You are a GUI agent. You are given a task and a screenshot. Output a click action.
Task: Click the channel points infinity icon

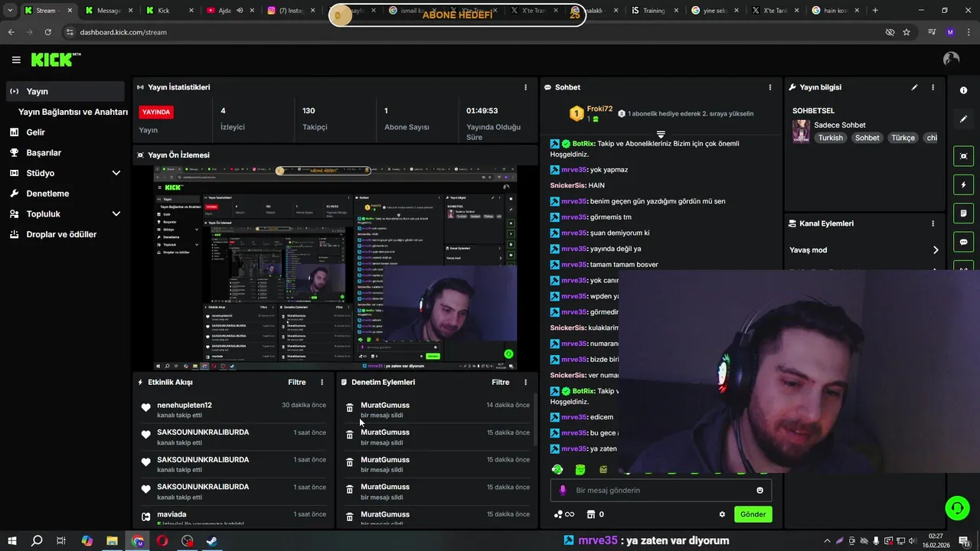(x=563, y=514)
